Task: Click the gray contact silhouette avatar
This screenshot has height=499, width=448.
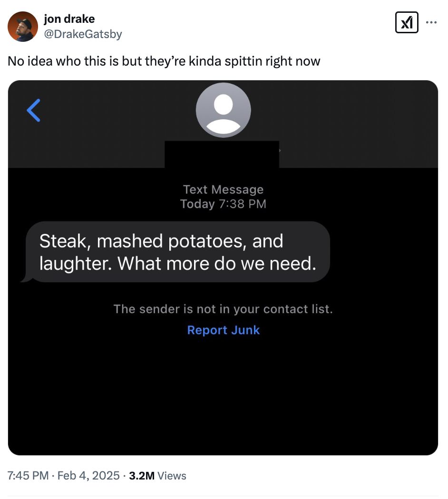Action: (x=223, y=110)
